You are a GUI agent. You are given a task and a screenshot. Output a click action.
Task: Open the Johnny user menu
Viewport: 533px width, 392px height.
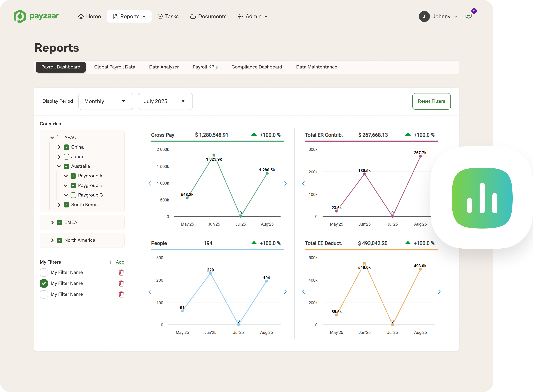coord(438,16)
